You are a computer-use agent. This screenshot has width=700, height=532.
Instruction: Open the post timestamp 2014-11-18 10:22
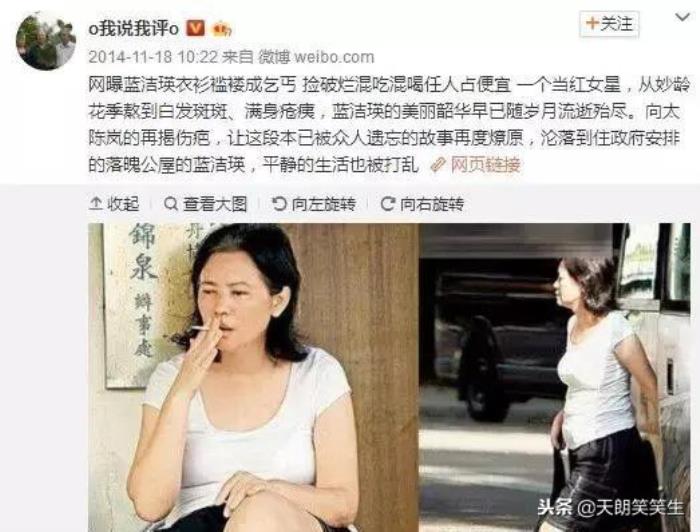[x=153, y=57]
